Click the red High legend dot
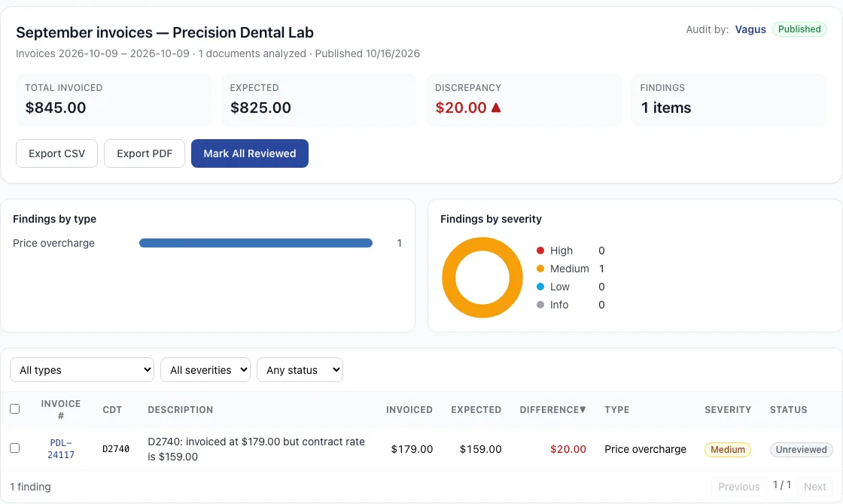 (540, 250)
